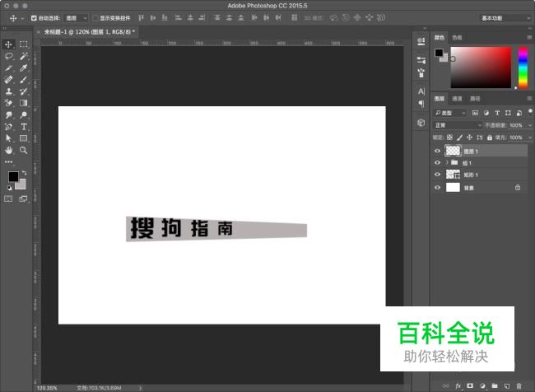Open the Color panel flyout menu
The image size is (535, 392).
[529, 37]
